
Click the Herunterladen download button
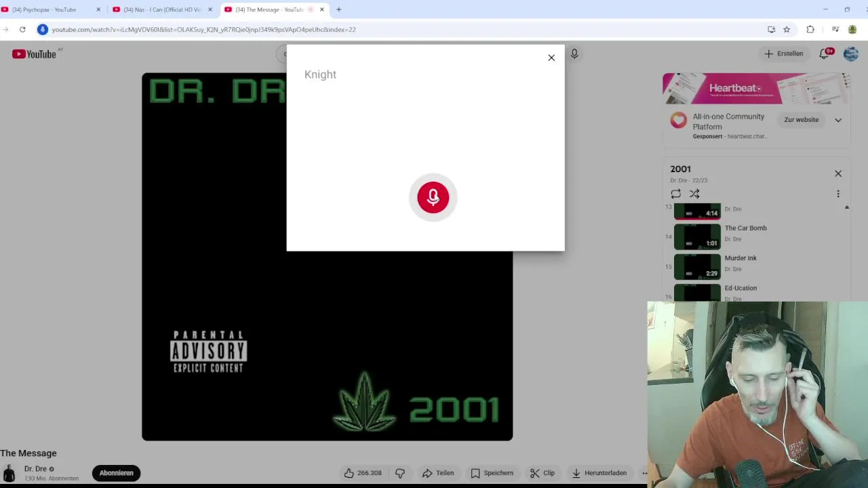pyautogui.click(x=599, y=473)
